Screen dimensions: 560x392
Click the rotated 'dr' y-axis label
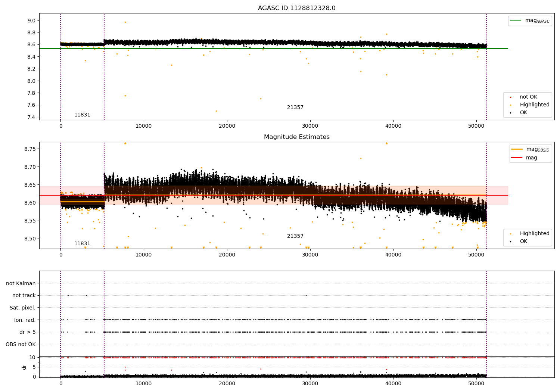(x=24, y=367)
